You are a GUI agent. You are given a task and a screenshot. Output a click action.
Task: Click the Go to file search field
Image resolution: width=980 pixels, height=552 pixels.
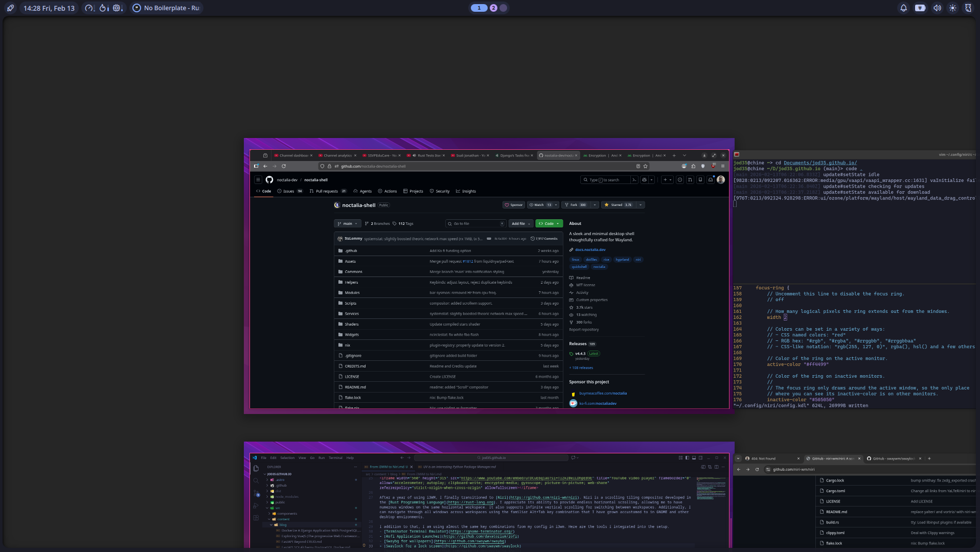pos(475,224)
